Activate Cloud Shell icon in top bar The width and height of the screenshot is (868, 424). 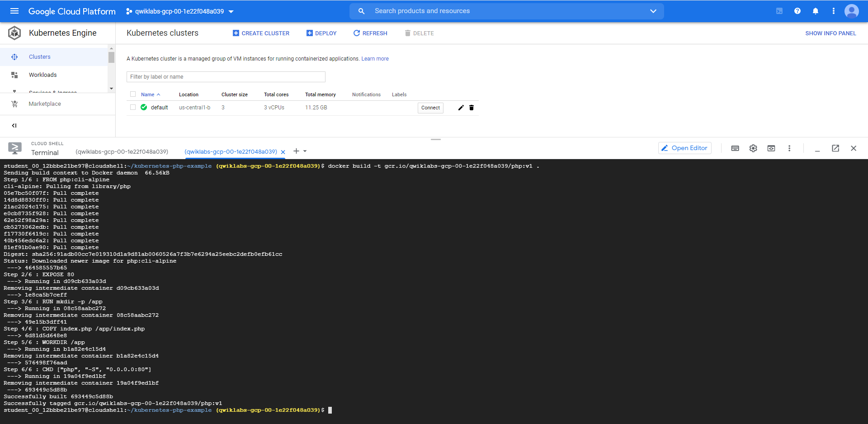(x=779, y=11)
